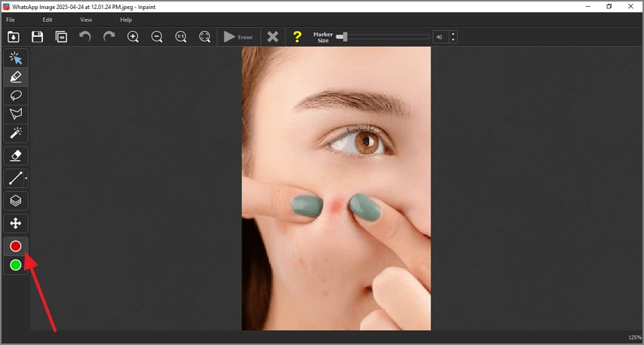Fit image to window zoom icon
Image resolution: width=644 pixels, height=345 pixels.
204,37
